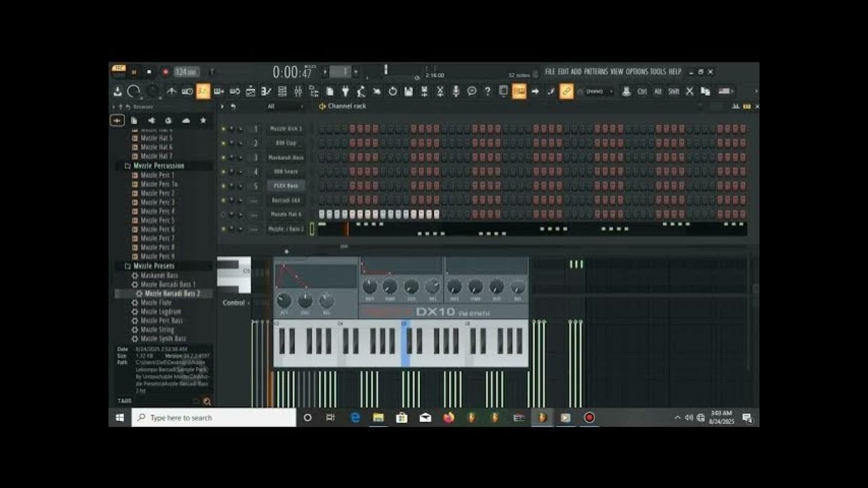Open browser speaker sounds tab icon
Image resolution: width=868 pixels, height=488 pixels.
pyautogui.click(x=152, y=121)
